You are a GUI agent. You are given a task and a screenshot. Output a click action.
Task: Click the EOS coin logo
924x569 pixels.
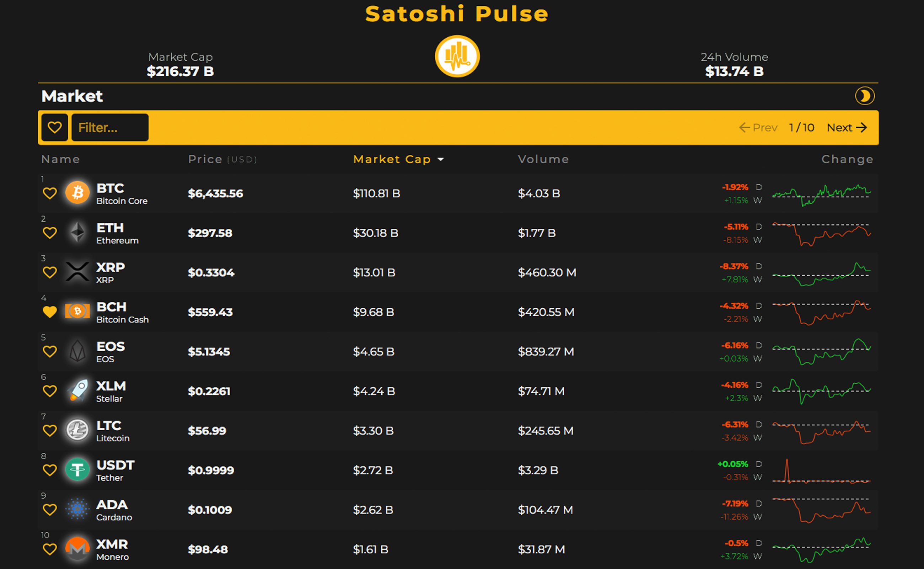pos(77,351)
